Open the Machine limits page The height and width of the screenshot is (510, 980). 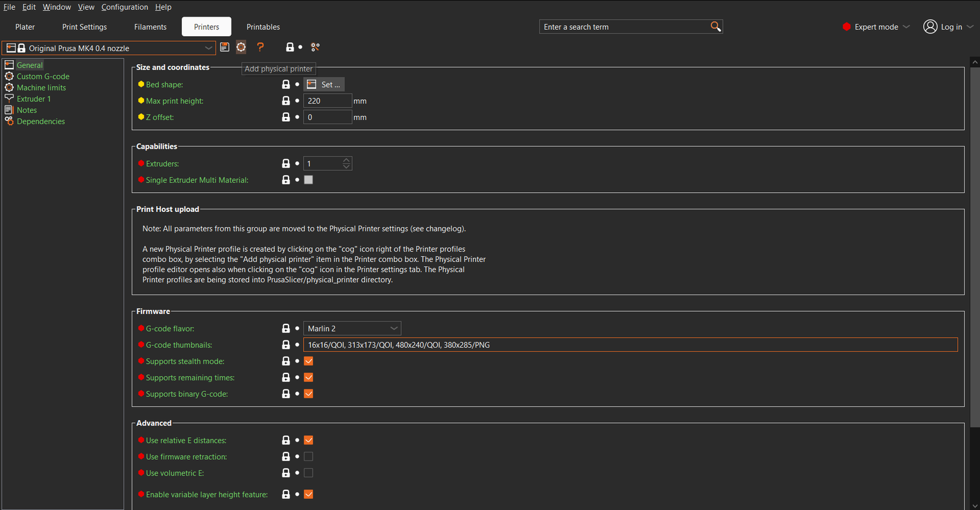pos(41,88)
